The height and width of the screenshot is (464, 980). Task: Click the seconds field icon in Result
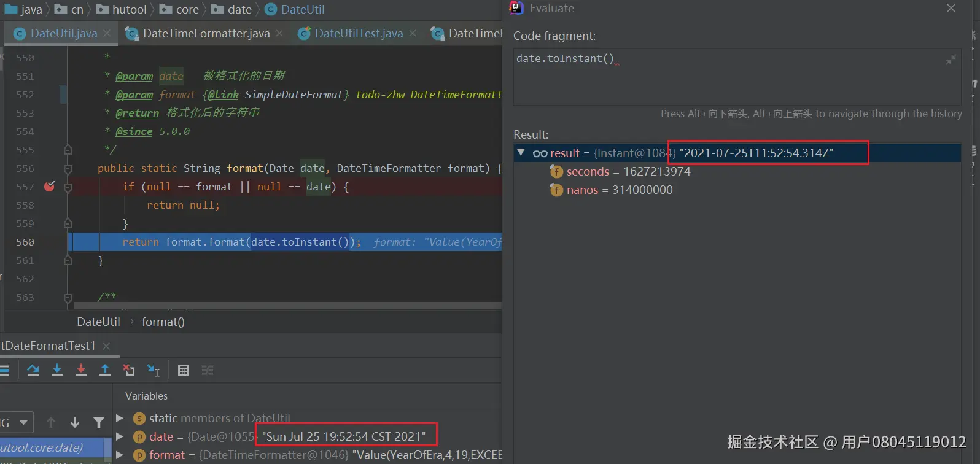coord(556,172)
